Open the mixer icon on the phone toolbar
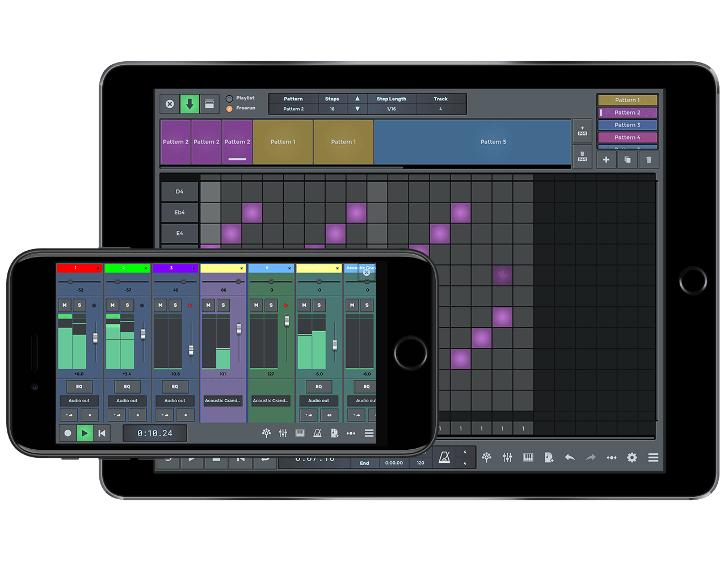This screenshot has height=578, width=728. tap(283, 433)
